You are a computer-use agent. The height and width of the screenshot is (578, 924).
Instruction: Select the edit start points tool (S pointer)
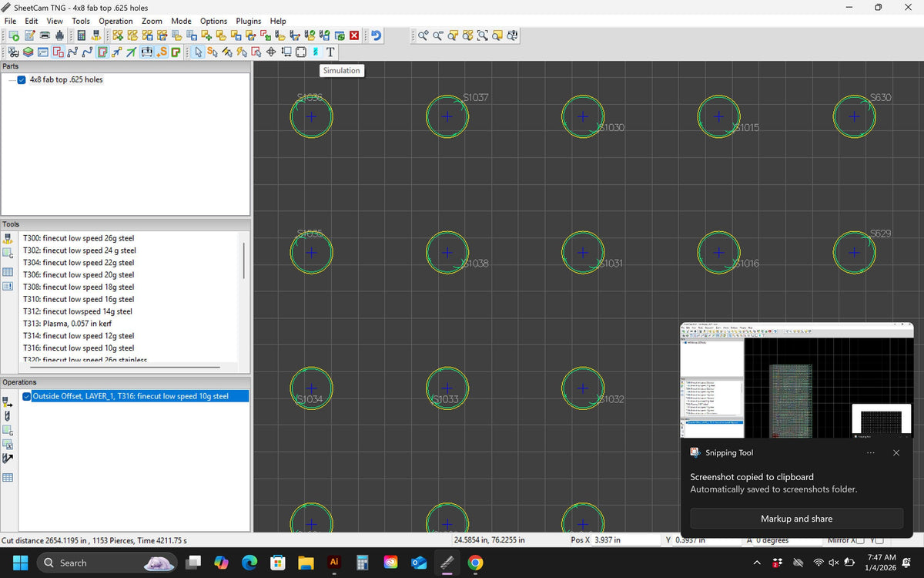213,52
